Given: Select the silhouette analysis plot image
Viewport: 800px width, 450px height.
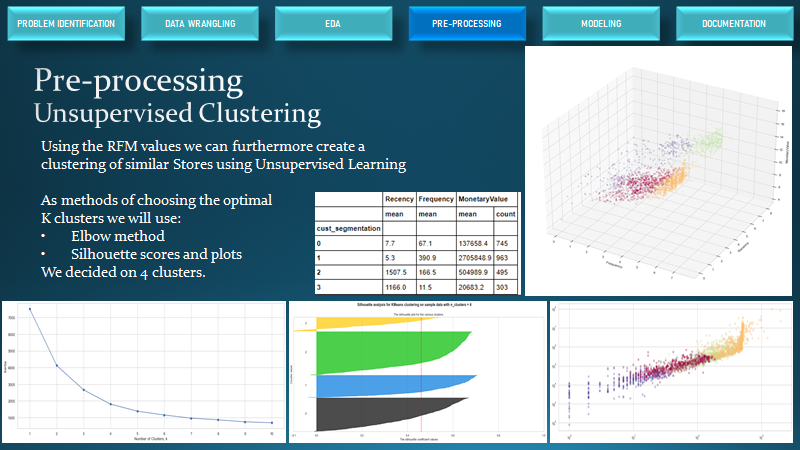Looking at the screenshot, I should [418, 371].
